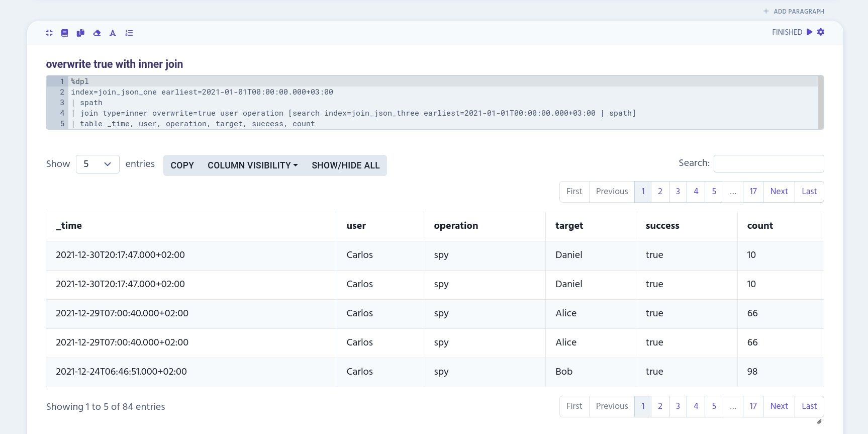This screenshot has width=868, height=434.
Task: Select page 2 in pagination above the table
Action: click(660, 192)
